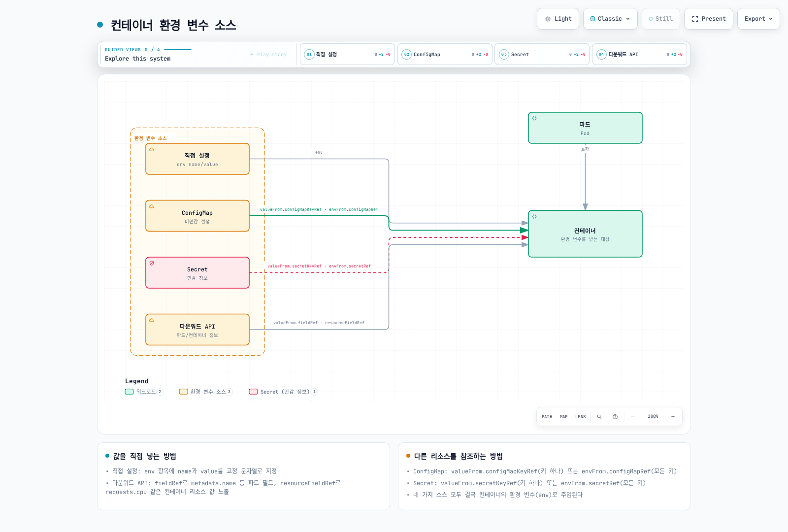Click the 03 step badge
The height and width of the screenshot is (532, 788).
[x=504, y=54]
